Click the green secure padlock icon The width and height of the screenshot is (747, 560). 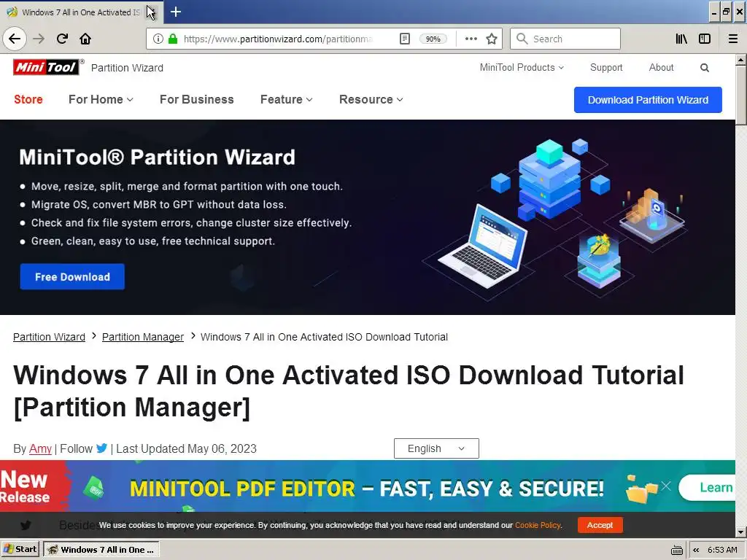pos(173,39)
